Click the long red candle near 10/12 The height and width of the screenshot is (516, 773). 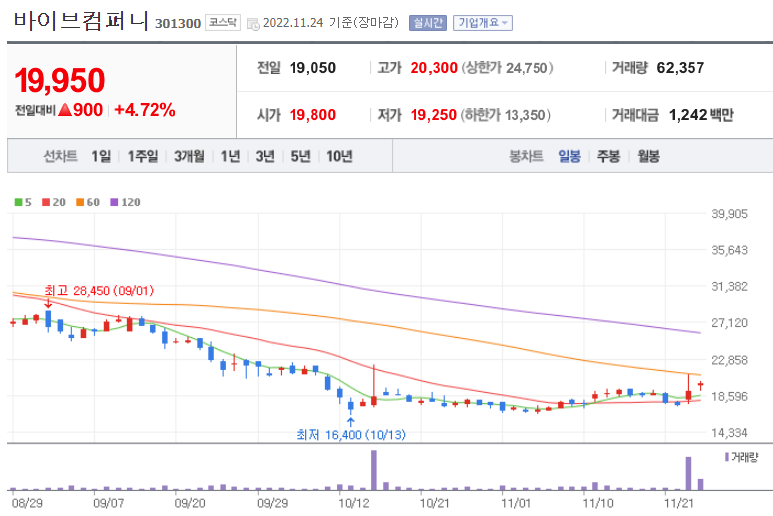click(374, 386)
